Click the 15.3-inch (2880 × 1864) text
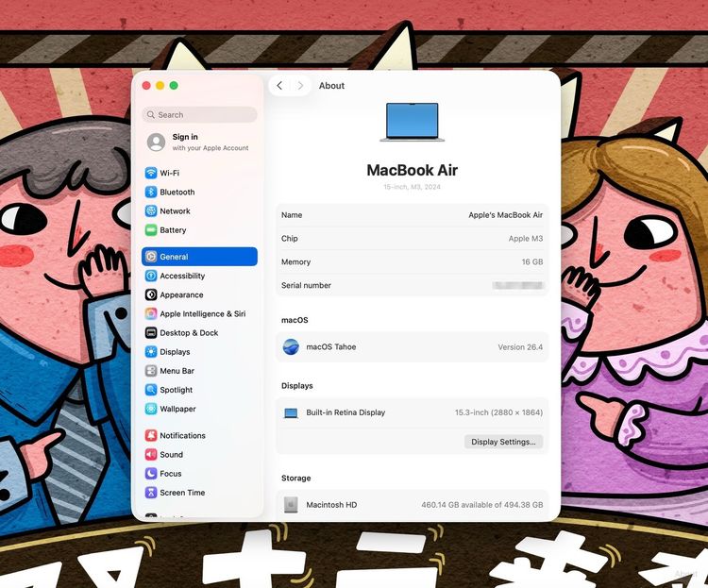Screen dimensions: 708x588 (x=498, y=412)
